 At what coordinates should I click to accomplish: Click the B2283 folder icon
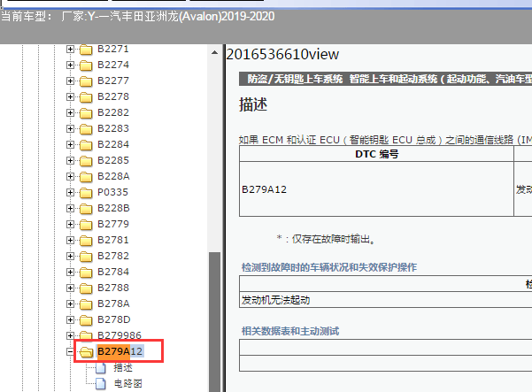[86, 129]
